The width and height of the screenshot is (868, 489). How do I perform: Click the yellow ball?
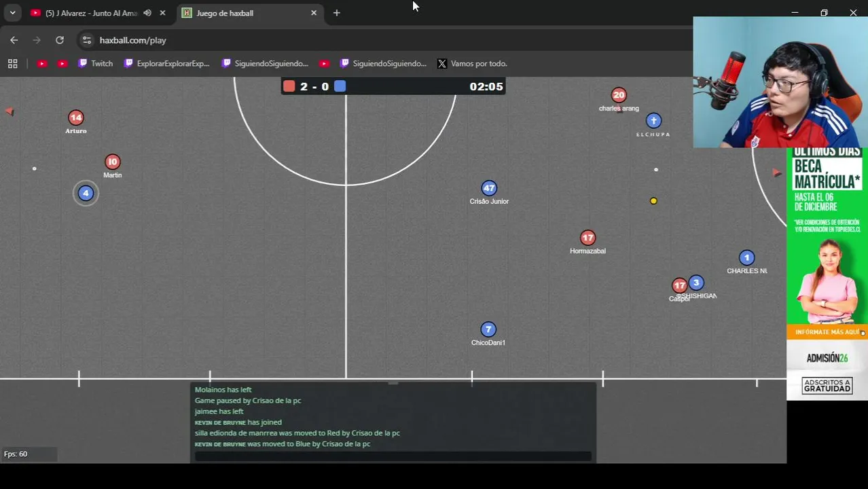pos(653,201)
